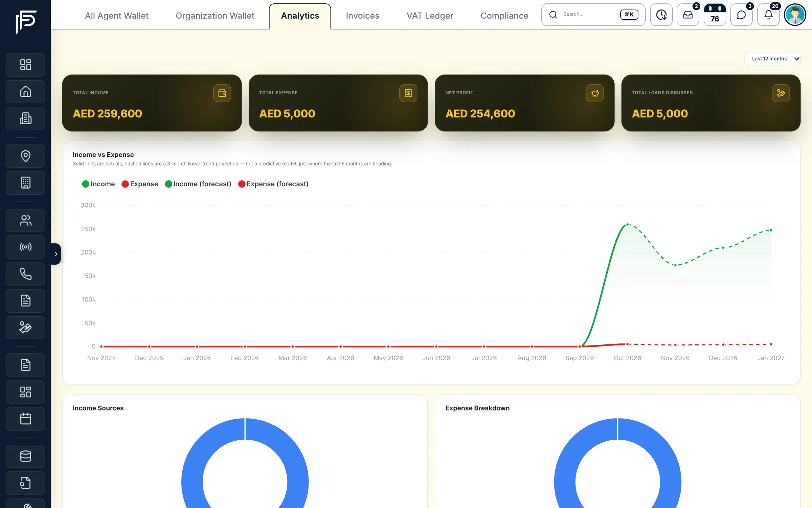This screenshot has width=812, height=508.
Task: Click the AED 259,600 total income value
Action: (107, 113)
